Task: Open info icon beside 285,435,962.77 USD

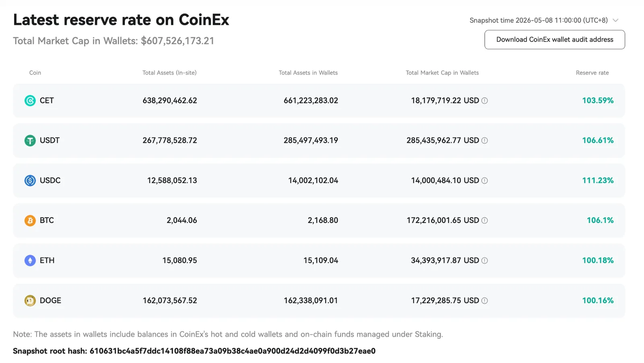Action: [x=485, y=140]
